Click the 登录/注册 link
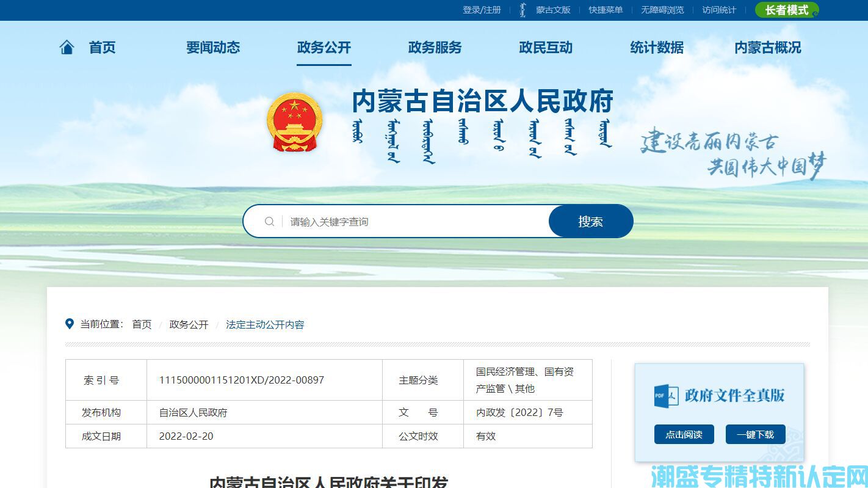868x488 pixels. click(x=482, y=10)
